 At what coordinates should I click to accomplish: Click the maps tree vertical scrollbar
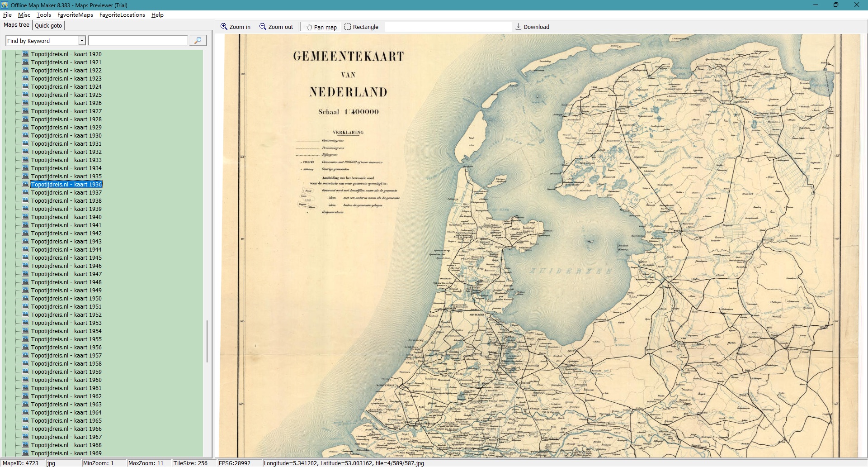tap(207, 341)
